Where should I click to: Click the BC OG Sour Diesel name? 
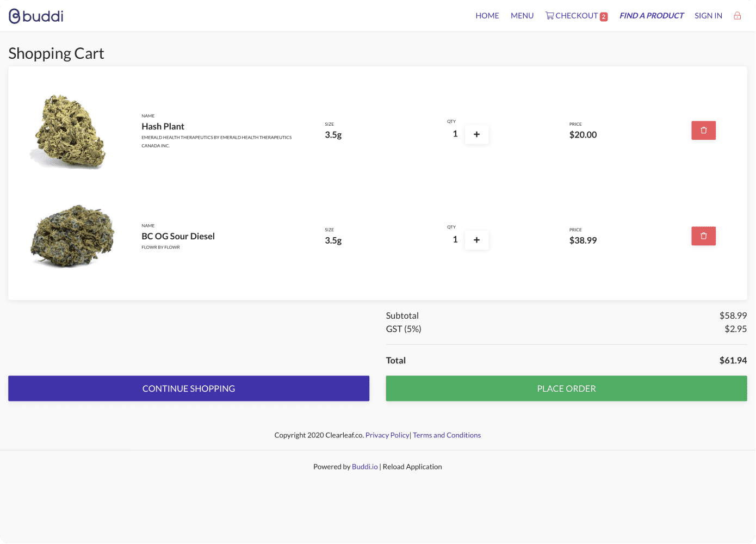(x=178, y=236)
